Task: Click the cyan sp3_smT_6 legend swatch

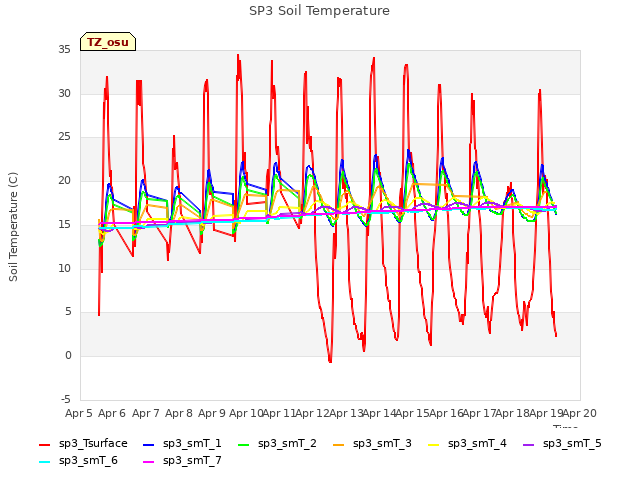Action: [x=44, y=462]
